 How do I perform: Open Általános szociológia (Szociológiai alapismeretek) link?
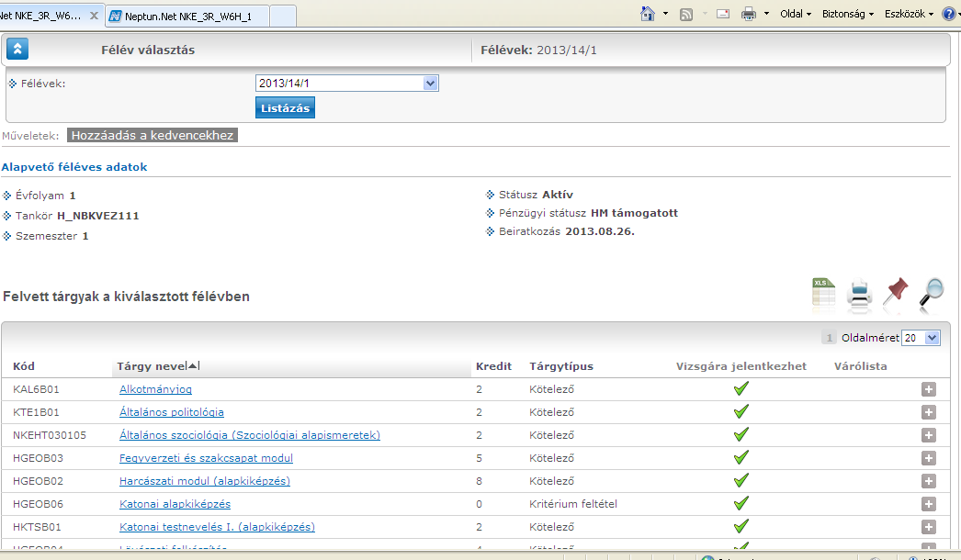[x=250, y=435]
